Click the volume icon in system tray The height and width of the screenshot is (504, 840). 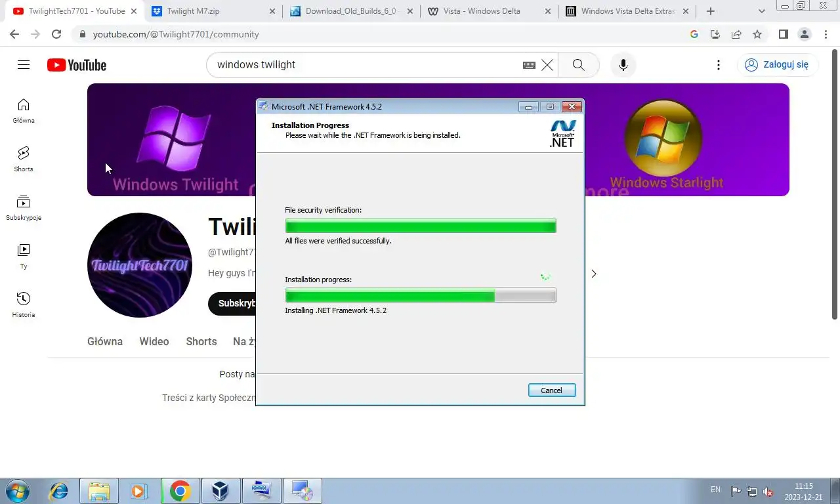coord(768,491)
